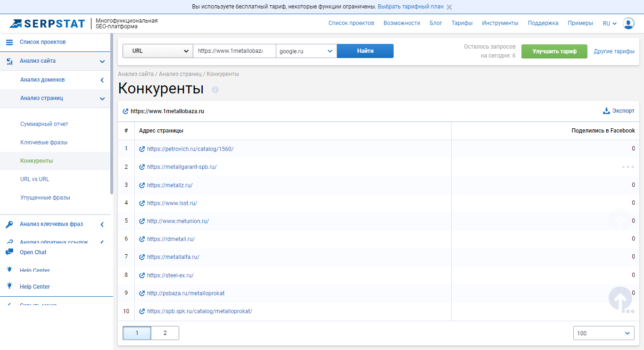
Task: Click the URL input field with 1metallobaza
Action: tap(234, 51)
